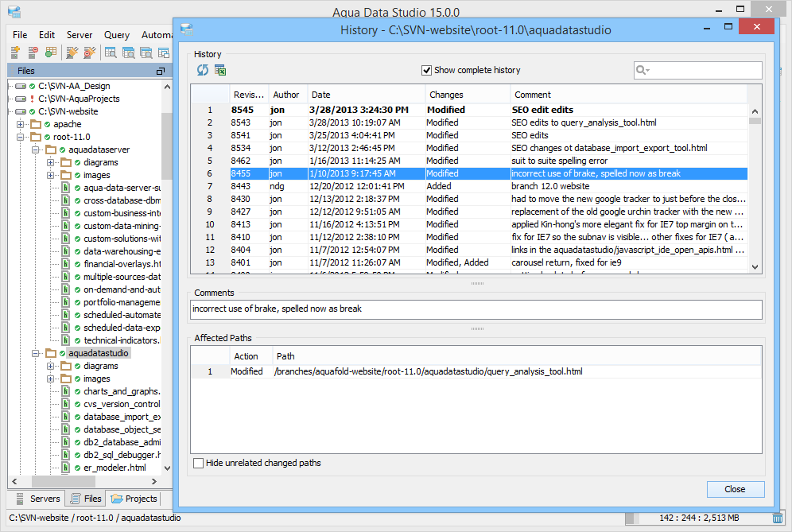Screen dimensions: 792x532
Task: Collapse the aquadatastudio folder node
Action: tap(35, 353)
